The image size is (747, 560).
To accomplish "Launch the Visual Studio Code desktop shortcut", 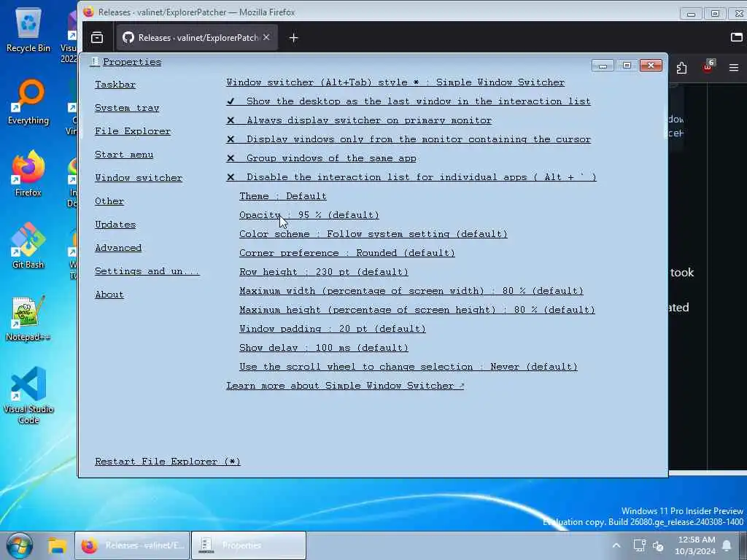I will click(x=28, y=395).
